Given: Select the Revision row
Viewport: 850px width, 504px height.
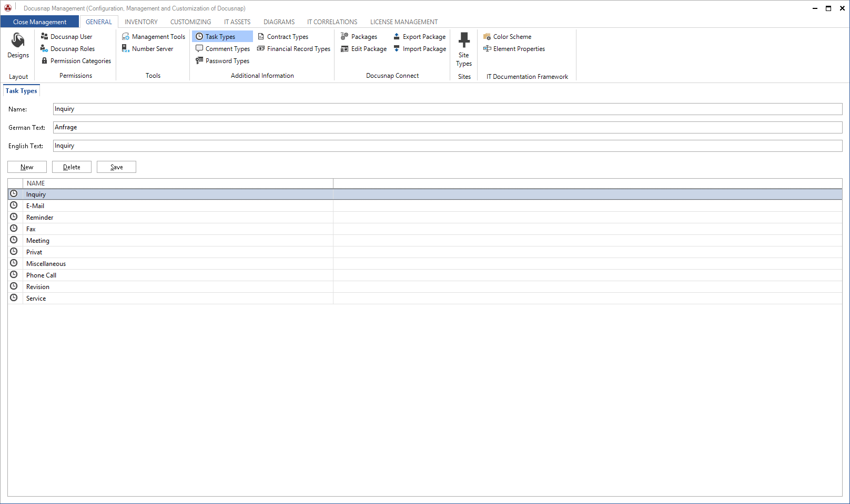Looking at the screenshot, I should 425,286.
